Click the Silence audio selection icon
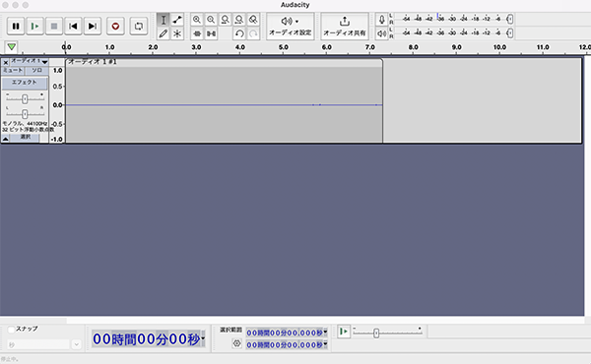 pyautogui.click(x=211, y=33)
